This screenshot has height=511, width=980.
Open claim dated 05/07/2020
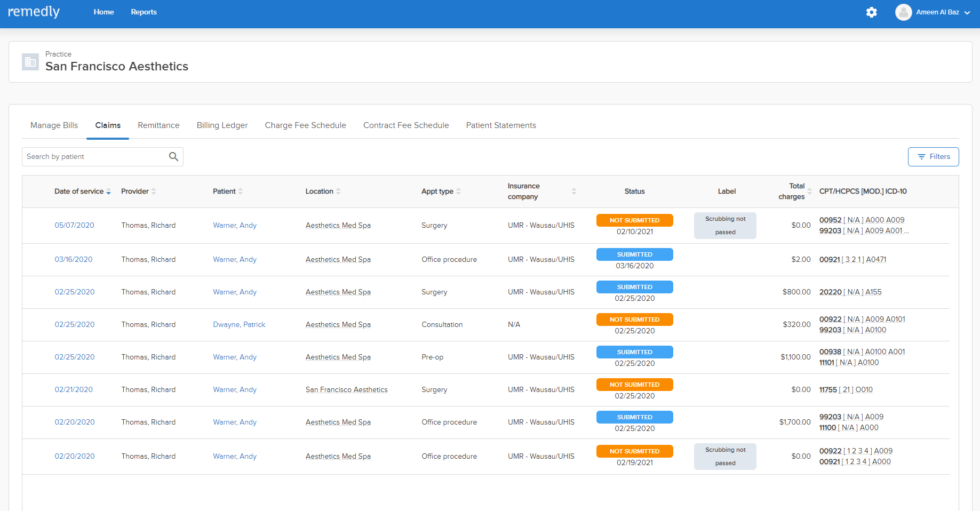click(74, 226)
